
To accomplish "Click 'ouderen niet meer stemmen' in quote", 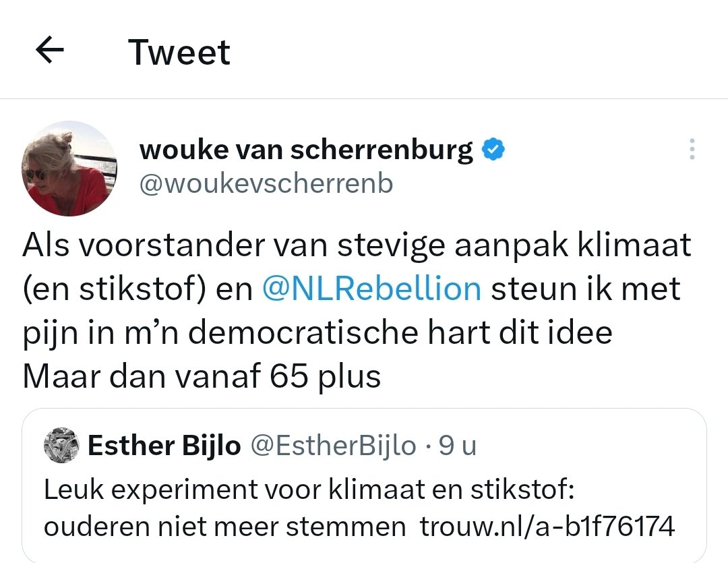I will 224,527.
